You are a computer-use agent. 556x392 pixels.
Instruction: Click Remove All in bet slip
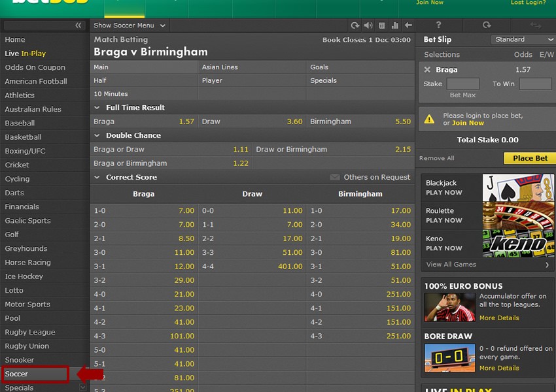(436, 158)
